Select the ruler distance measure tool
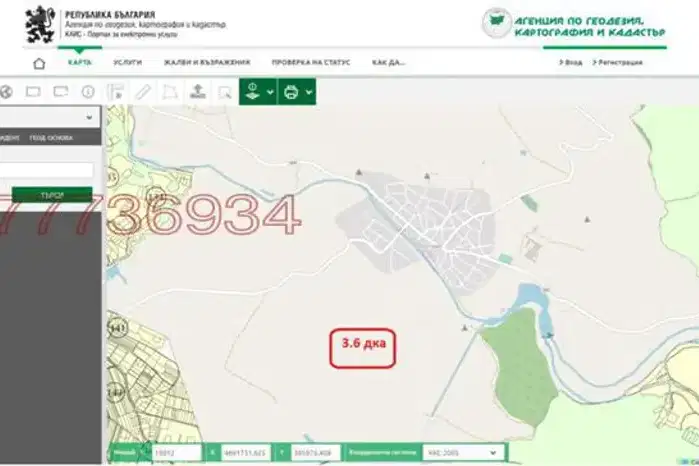This screenshot has width=699, height=466. pos(143,92)
